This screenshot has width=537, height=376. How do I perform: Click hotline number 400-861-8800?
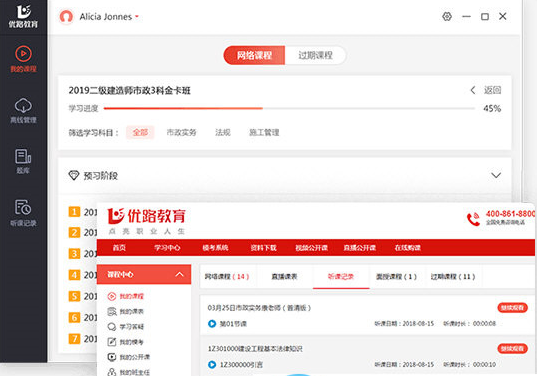510,214
